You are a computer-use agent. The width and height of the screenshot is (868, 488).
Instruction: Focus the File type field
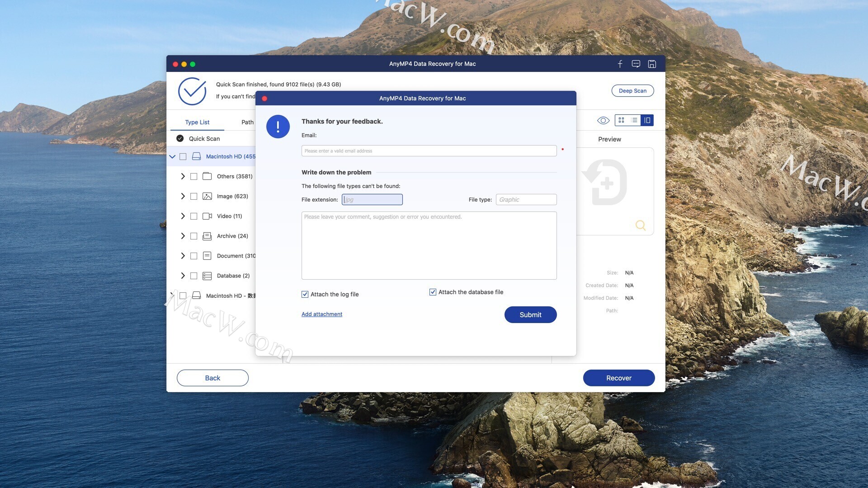click(526, 199)
